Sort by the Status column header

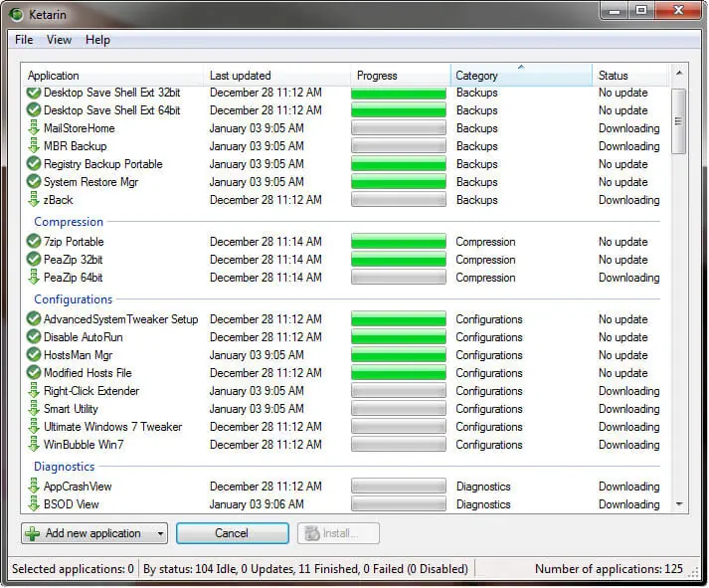pyautogui.click(x=630, y=75)
